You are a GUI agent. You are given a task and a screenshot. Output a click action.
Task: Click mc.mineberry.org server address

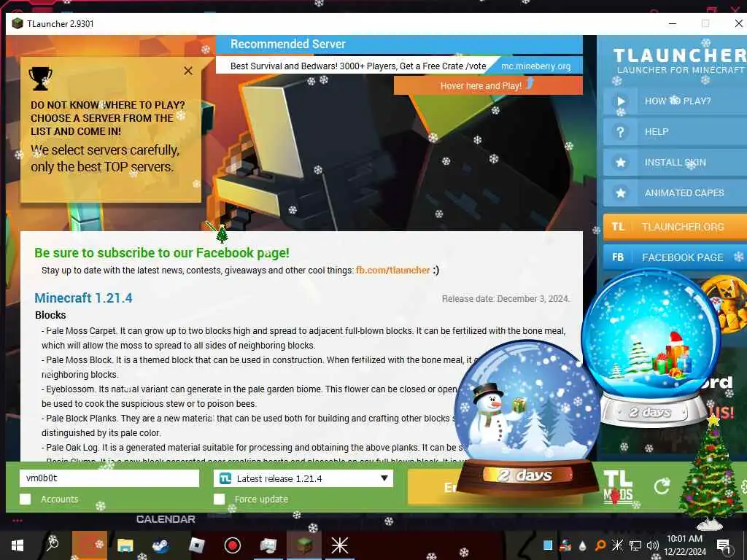click(x=535, y=66)
